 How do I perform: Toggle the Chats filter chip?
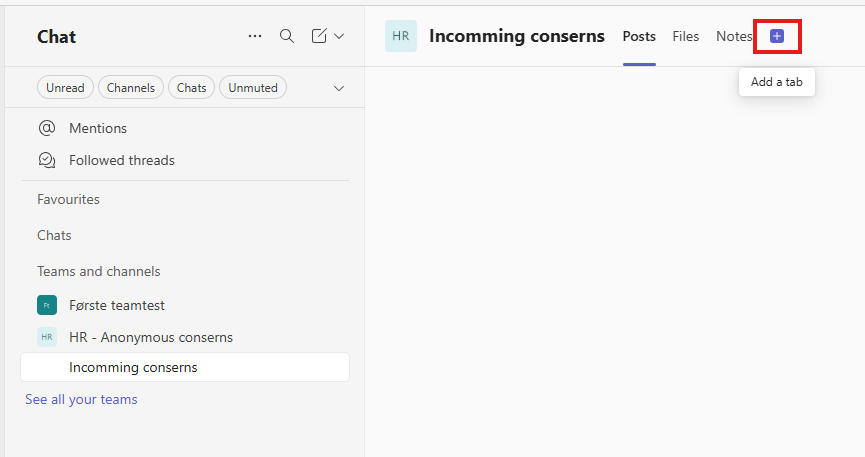(191, 88)
